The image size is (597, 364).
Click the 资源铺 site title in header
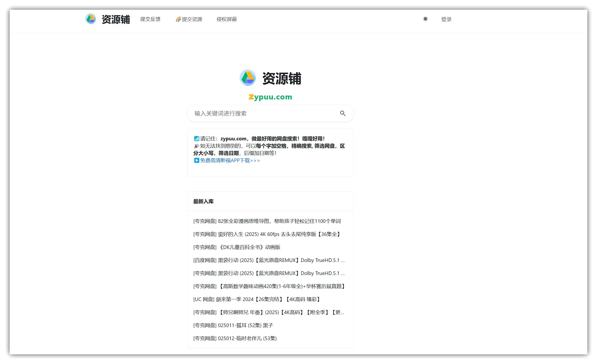[x=116, y=19]
